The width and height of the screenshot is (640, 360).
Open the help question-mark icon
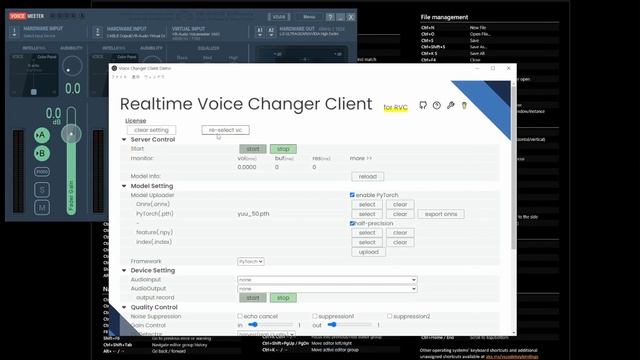click(437, 105)
